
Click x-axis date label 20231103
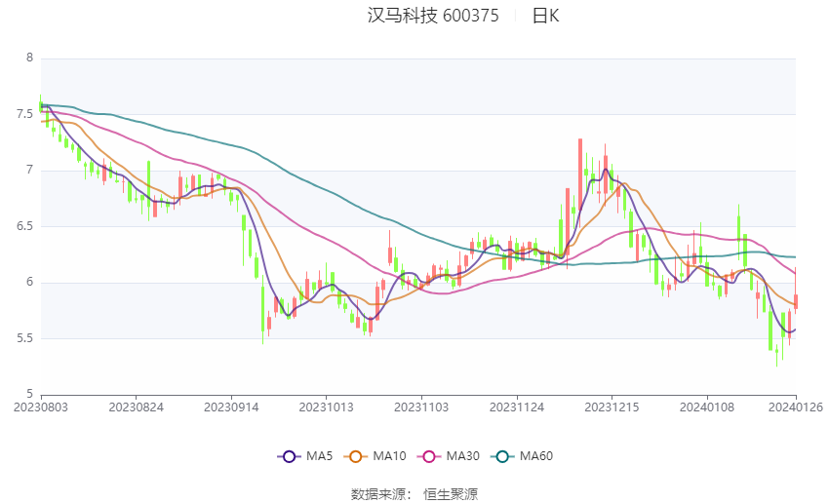(x=421, y=407)
